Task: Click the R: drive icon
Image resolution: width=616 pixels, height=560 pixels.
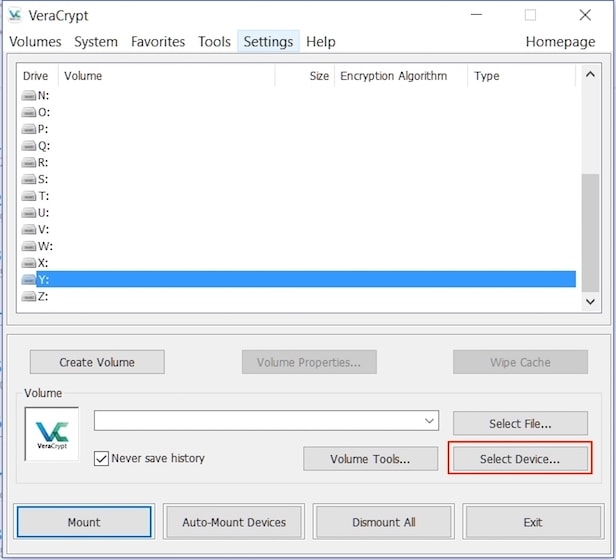Action: [29, 162]
